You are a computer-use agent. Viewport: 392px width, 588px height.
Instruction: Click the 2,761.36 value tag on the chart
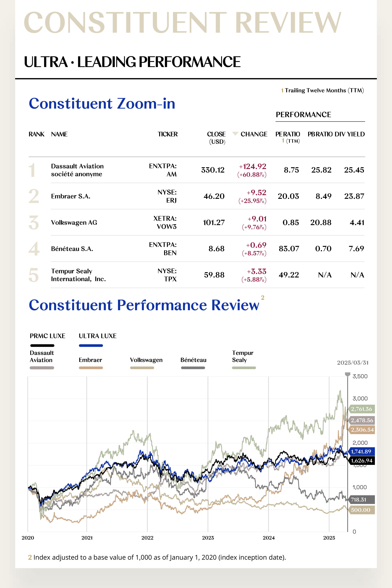coord(362,409)
